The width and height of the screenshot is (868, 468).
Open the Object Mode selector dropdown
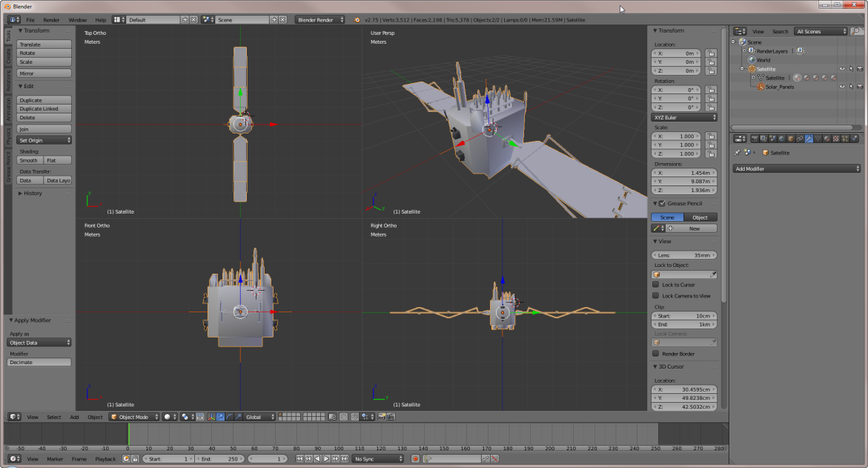point(133,417)
